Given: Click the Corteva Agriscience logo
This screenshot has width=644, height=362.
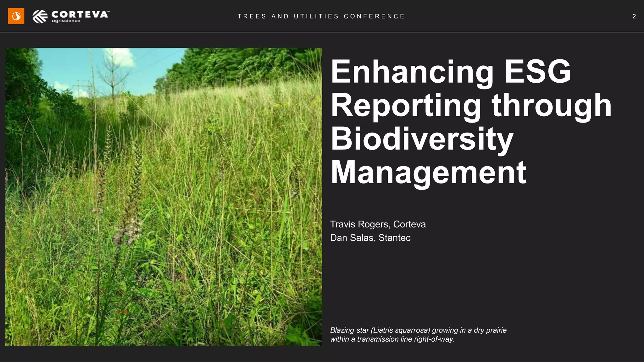Looking at the screenshot, I should (71, 16).
